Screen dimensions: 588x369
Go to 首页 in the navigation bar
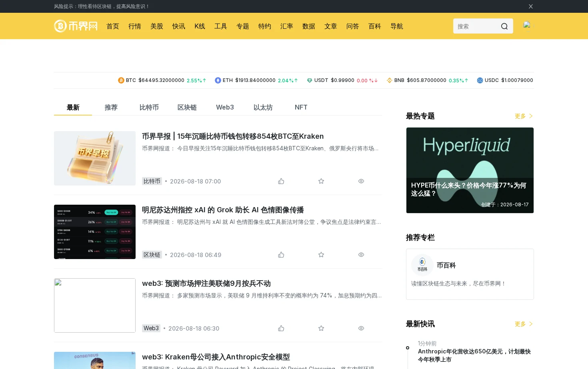pyautogui.click(x=113, y=26)
